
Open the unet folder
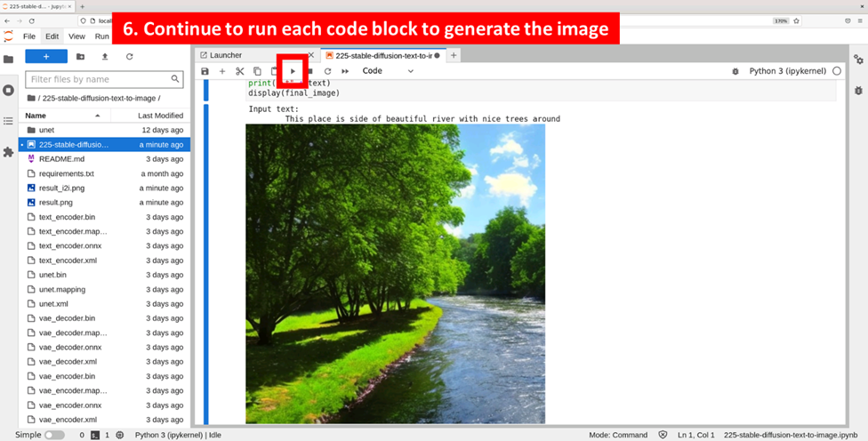105,130
